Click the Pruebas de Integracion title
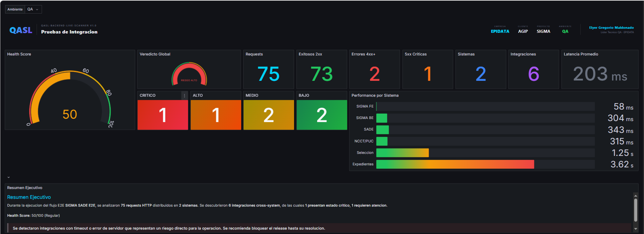Viewport: 644px width, 234px height. point(69,32)
